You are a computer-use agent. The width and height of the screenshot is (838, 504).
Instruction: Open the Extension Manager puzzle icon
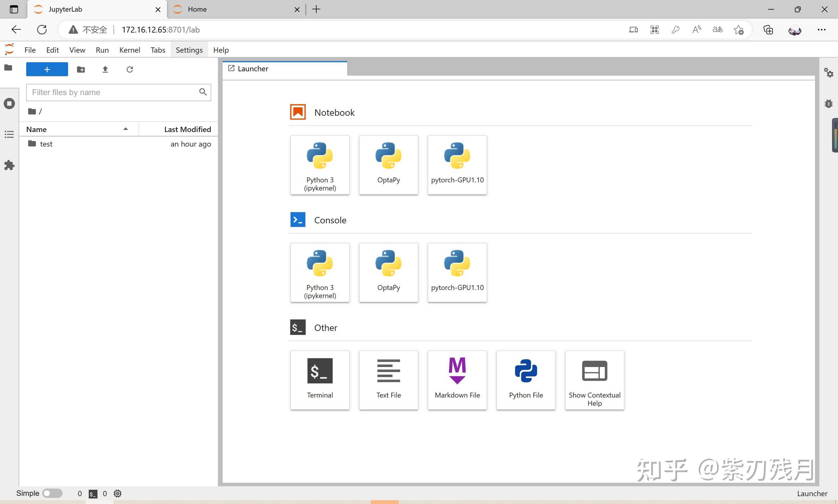point(9,165)
